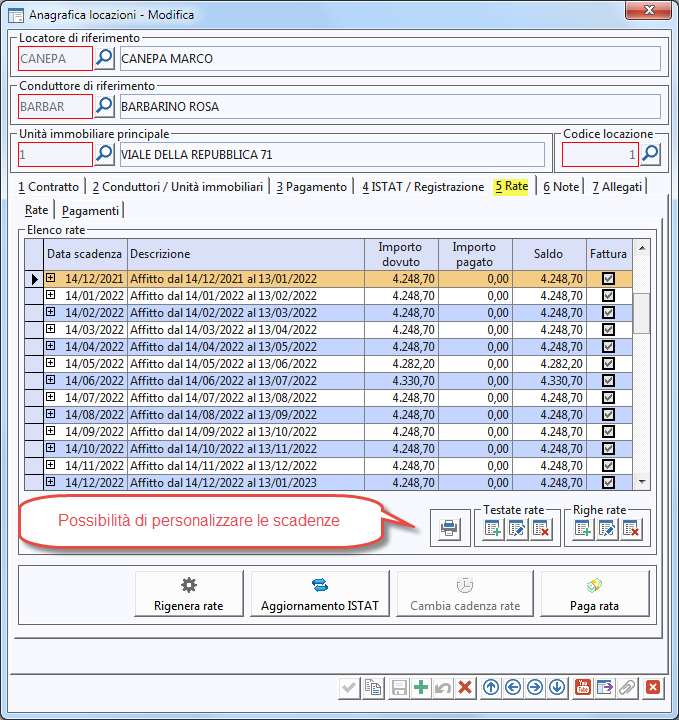
Task: Toggle Fattura checkbox on 14/09/2022 row
Action: [608, 432]
